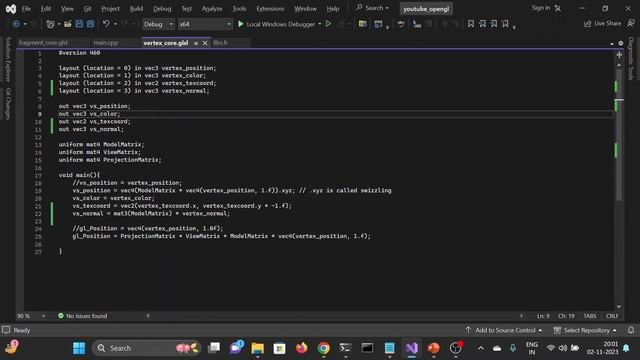Viewport: 640px width, 360px height.
Task: Click the Previous Bookmark icon
Action: click(x=482, y=24)
